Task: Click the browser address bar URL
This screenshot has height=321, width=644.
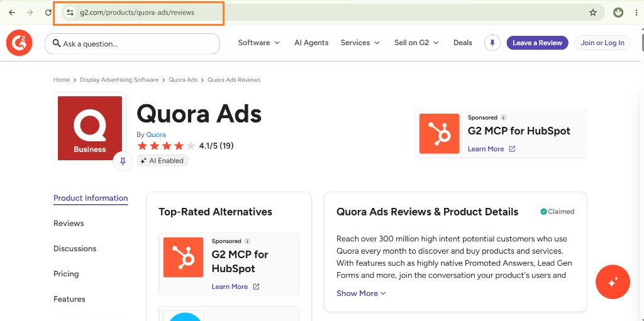Action: (137, 13)
